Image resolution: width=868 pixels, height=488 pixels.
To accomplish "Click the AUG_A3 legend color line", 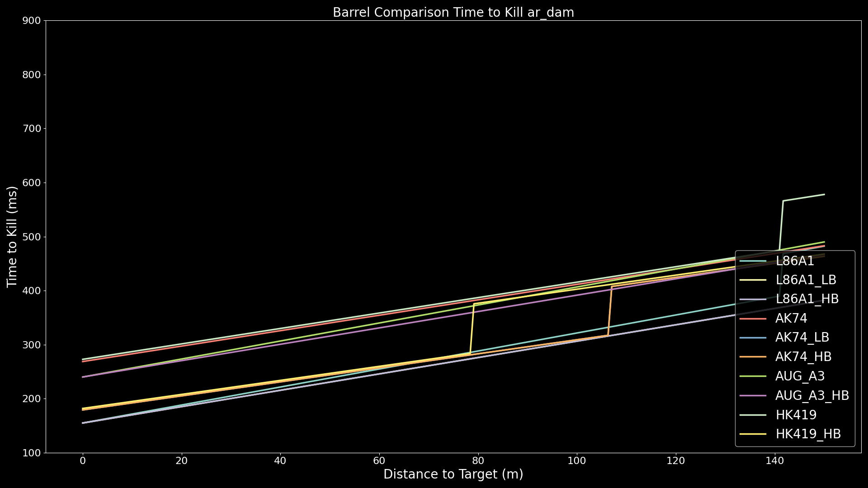I will (x=753, y=376).
